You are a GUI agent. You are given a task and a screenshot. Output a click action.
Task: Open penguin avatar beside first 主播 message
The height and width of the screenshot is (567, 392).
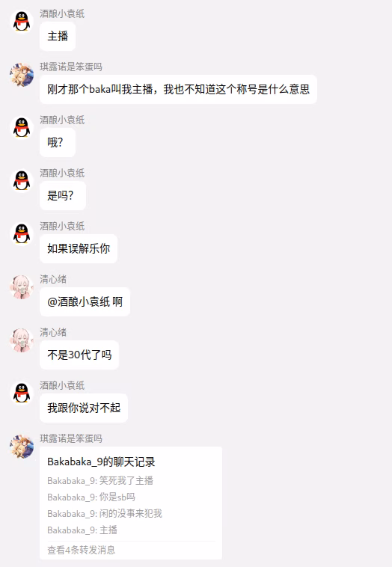pos(22,22)
